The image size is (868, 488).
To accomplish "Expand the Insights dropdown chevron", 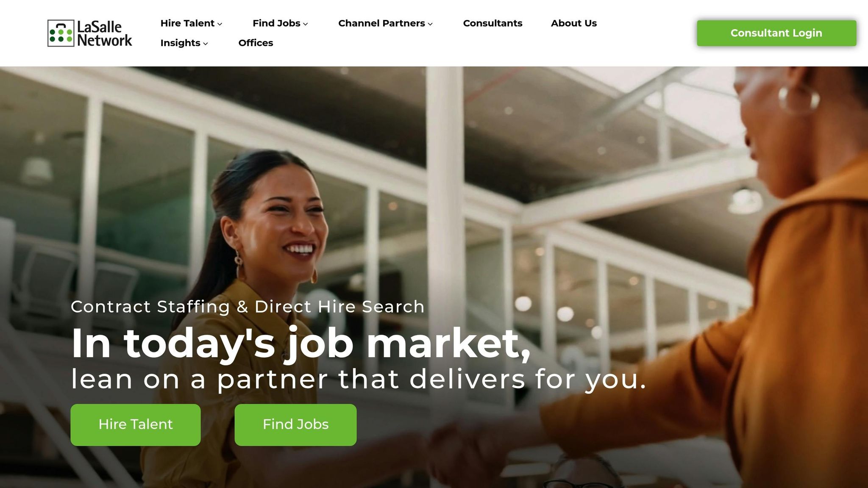I will click(x=206, y=44).
